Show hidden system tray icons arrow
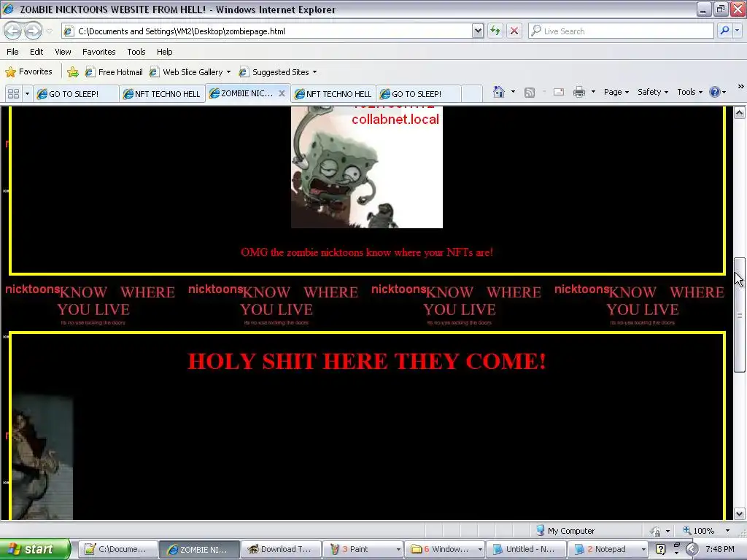 pyautogui.click(x=692, y=549)
